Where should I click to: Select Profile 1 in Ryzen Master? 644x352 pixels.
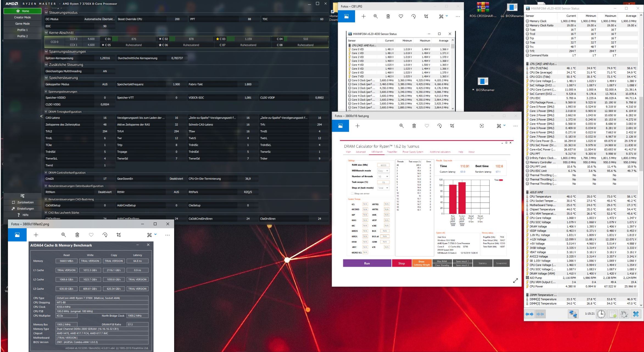23,30
